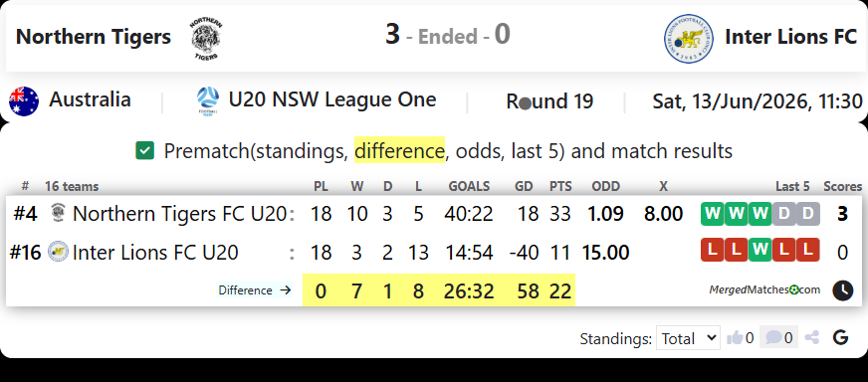Click the first green W result badge
Image resolution: width=868 pixels, height=382 pixels.
click(x=712, y=214)
